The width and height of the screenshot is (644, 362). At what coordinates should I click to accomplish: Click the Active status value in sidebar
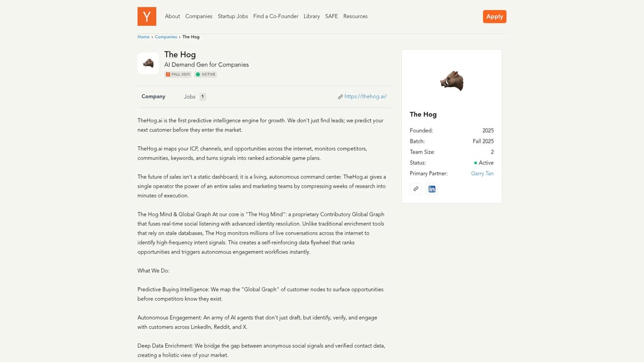point(484,163)
